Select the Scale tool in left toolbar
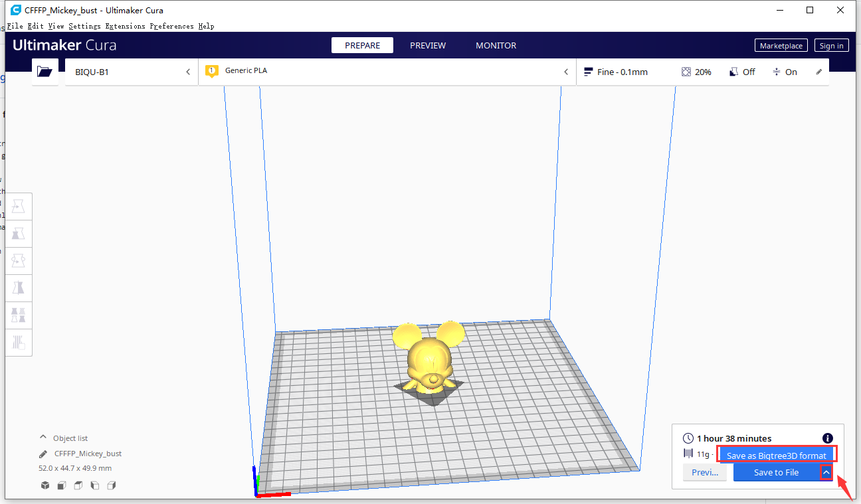Viewport: 861px width, 504px height. coord(19,233)
